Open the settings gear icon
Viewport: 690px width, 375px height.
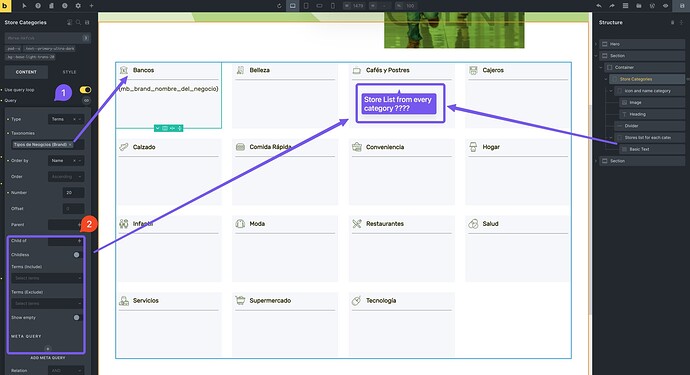pyautogui.click(x=78, y=6)
